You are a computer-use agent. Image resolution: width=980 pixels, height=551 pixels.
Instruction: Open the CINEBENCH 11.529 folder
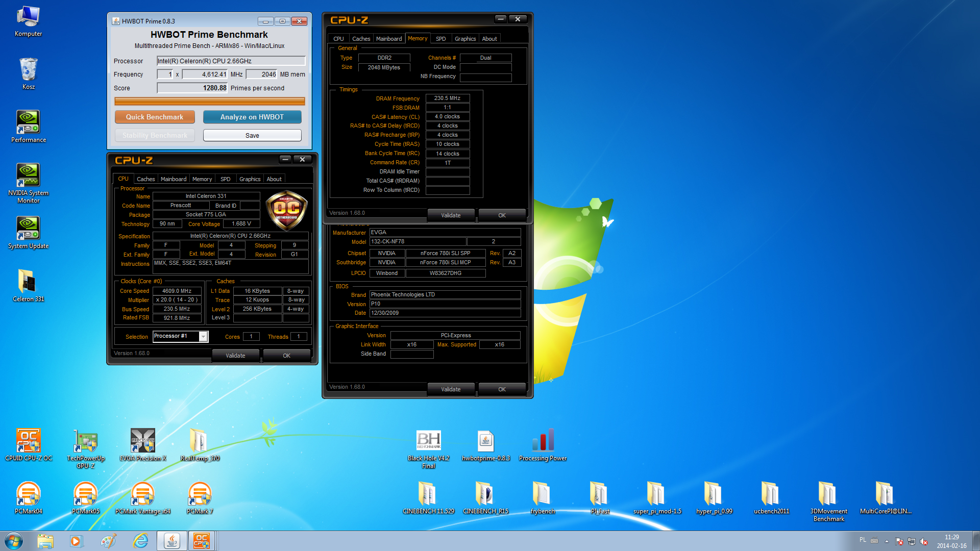(x=428, y=498)
